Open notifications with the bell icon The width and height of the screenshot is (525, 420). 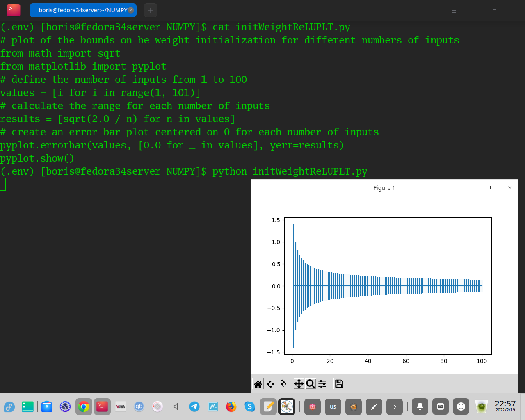(420, 406)
